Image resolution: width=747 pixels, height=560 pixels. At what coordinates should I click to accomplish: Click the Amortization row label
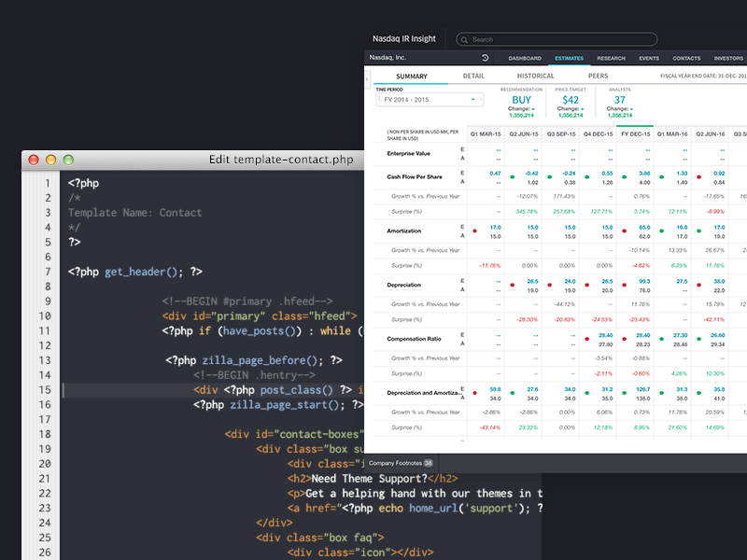click(x=404, y=231)
